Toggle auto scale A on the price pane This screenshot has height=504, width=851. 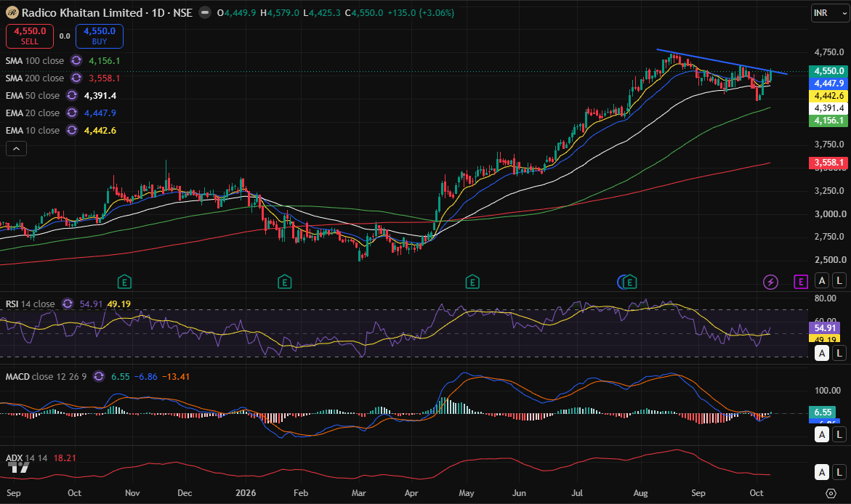pos(822,280)
